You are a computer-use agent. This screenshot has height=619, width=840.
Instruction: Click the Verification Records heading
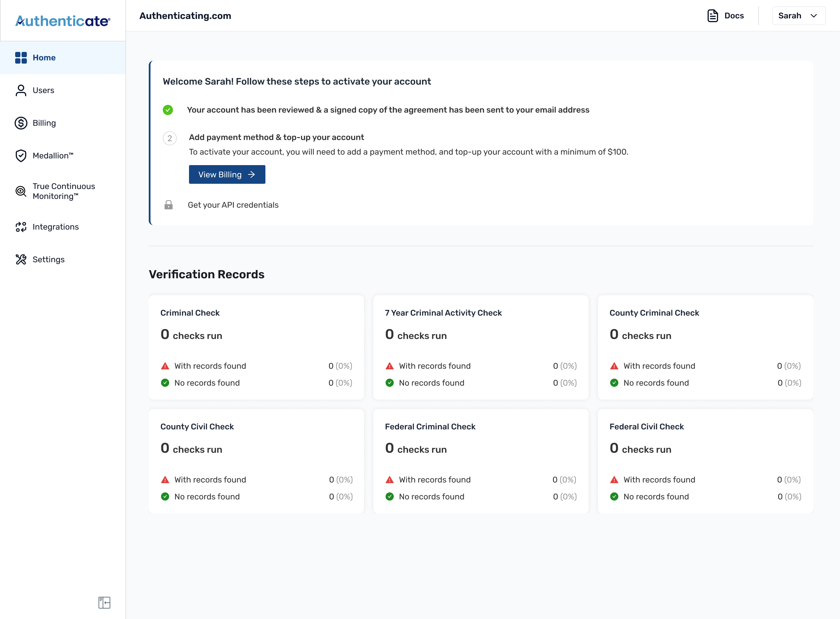point(206,274)
